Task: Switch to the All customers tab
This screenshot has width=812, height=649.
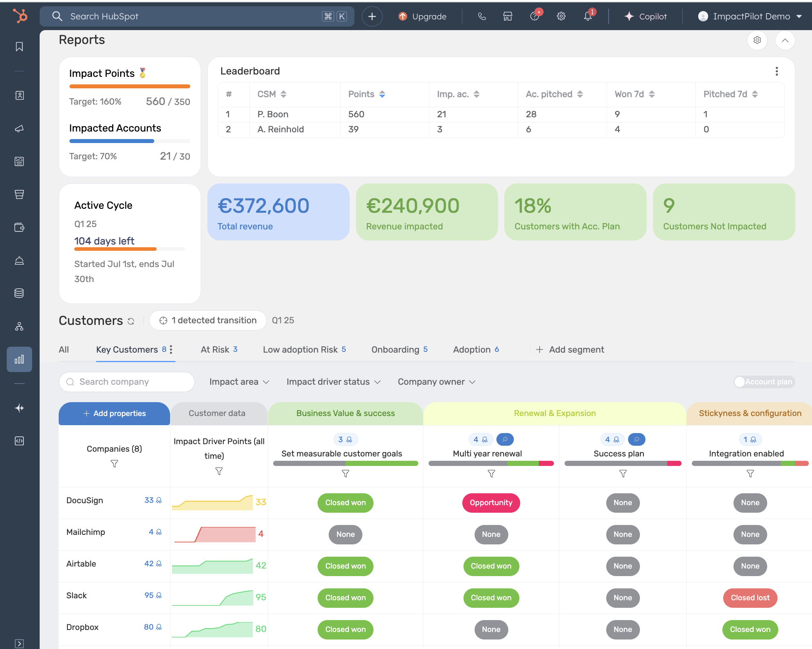Action: pyautogui.click(x=64, y=349)
